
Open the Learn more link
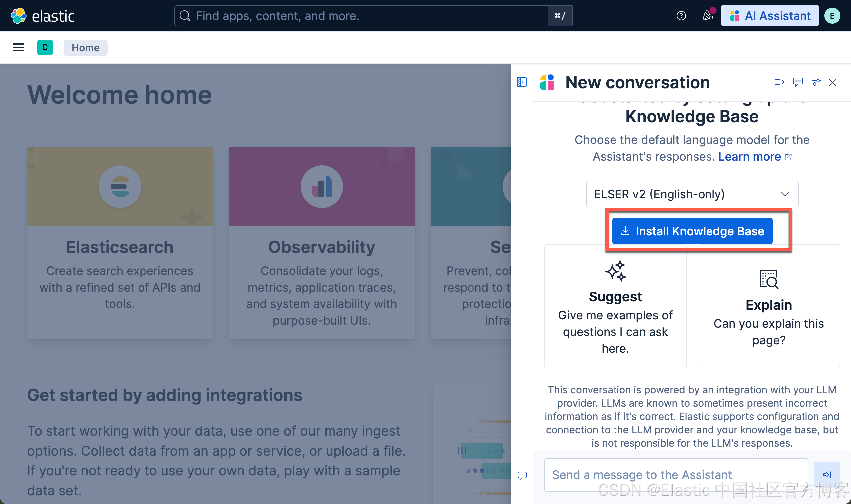[x=749, y=157]
